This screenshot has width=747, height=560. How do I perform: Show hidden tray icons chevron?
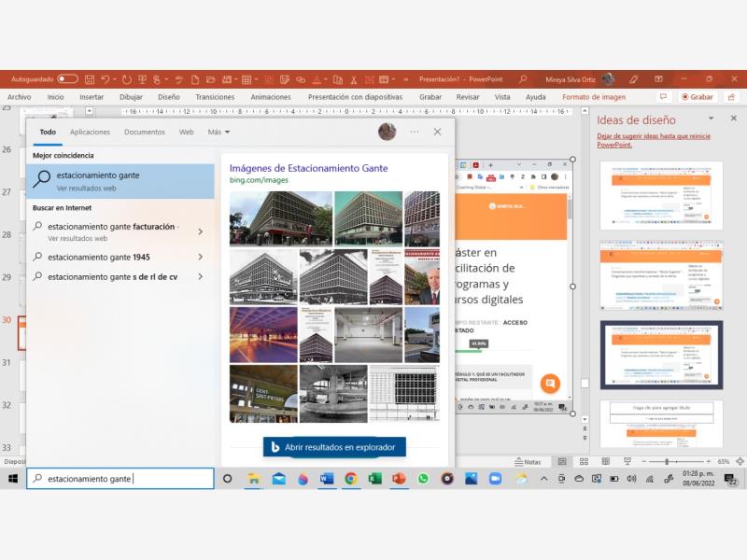click(x=543, y=479)
